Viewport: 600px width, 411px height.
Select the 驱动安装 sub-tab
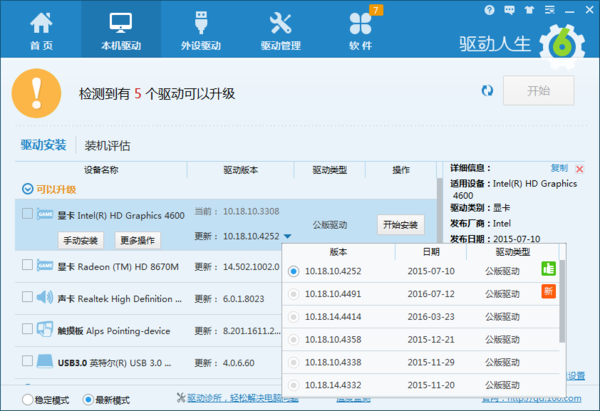click(43, 145)
